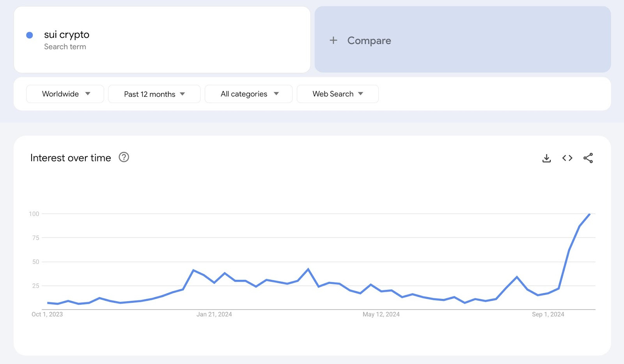Open the Past 12 months time range dropdown
The image size is (624, 364).
154,94
